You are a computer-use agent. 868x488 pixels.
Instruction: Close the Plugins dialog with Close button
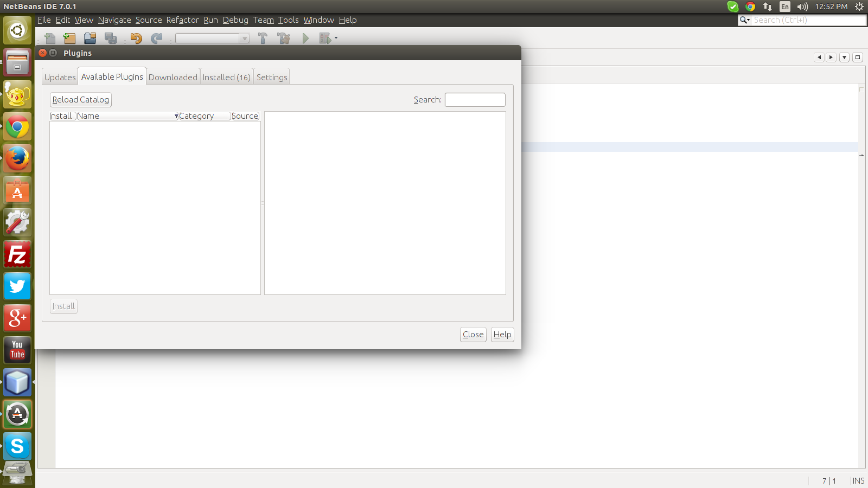473,335
